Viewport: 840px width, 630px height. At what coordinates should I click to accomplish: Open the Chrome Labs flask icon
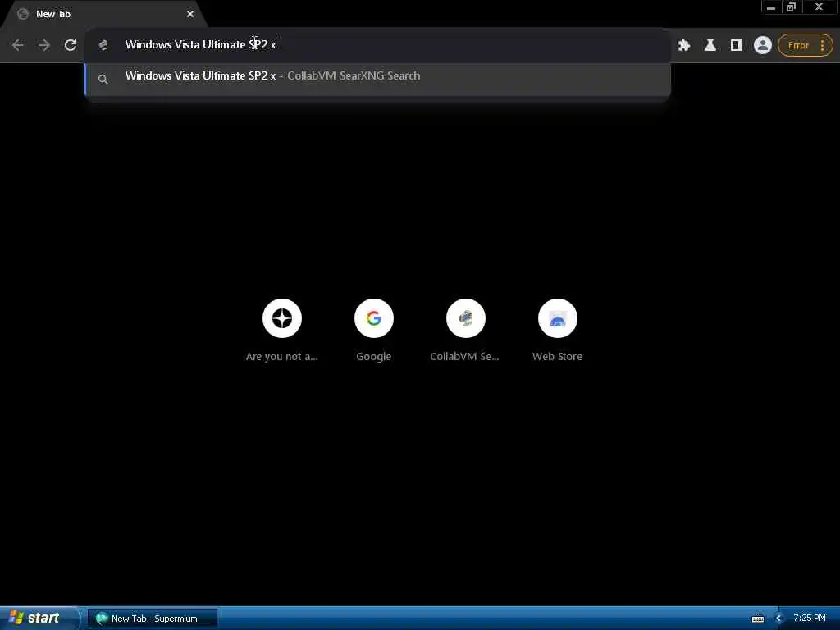coord(710,46)
